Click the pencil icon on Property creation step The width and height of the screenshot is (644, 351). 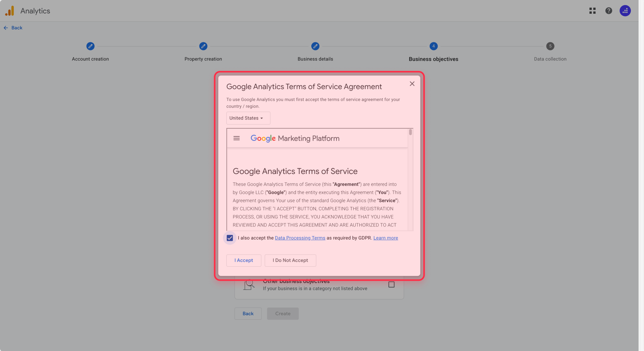203,46
